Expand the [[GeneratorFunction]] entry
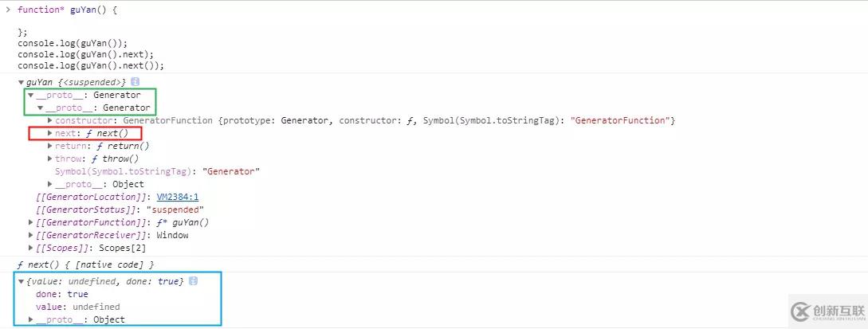The image size is (868, 329). 31,222
